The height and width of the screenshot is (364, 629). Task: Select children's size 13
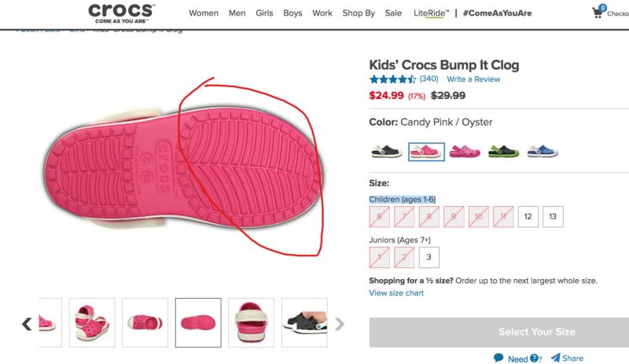[553, 215]
